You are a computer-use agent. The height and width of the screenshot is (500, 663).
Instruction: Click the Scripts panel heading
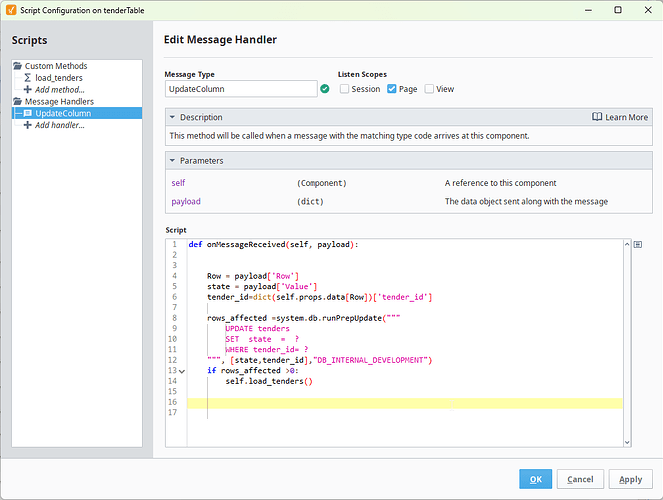[x=30, y=40]
